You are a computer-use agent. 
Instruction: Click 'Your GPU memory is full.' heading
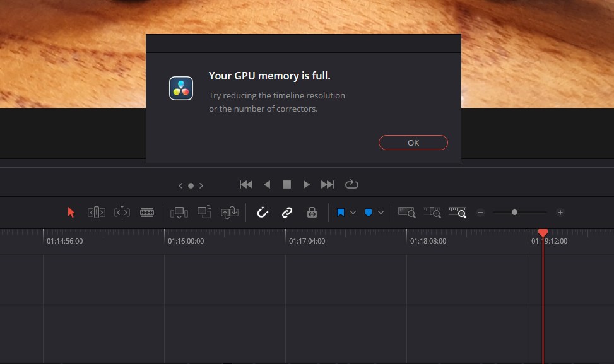tap(269, 76)
